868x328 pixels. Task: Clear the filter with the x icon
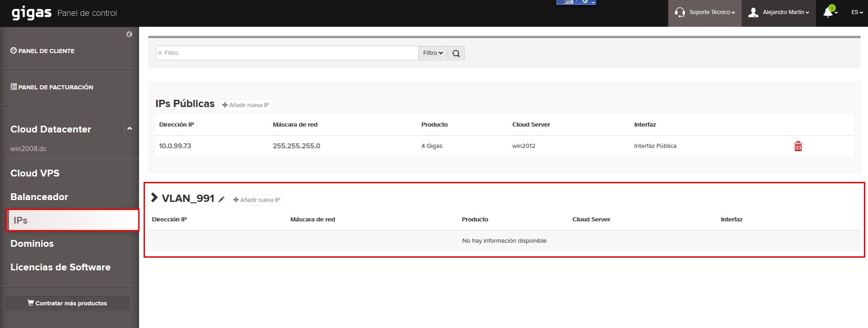pyautogui.click(x=160, y=53)
